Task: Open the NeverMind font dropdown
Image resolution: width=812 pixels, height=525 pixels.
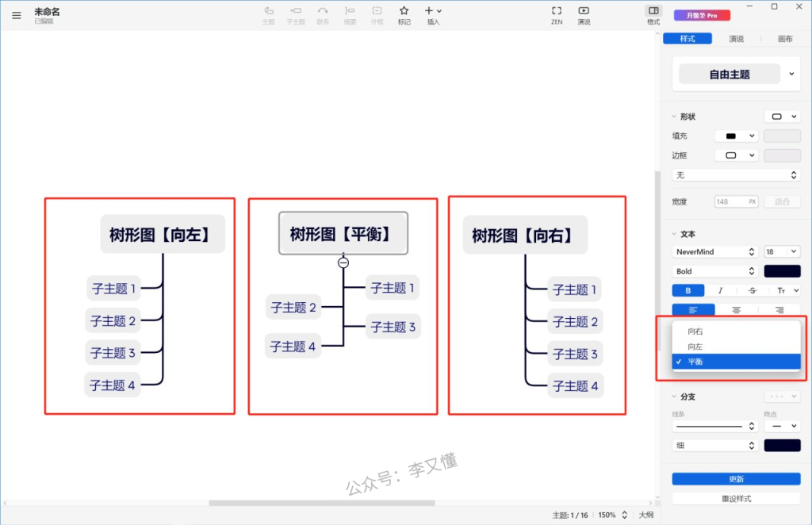Action: coord(715,251)
